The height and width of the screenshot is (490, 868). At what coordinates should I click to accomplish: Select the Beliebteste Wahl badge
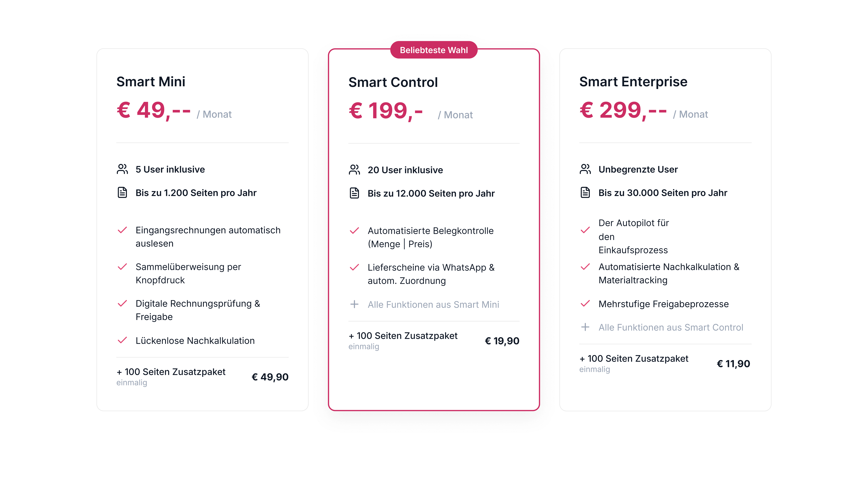click(x=434, y=50)
